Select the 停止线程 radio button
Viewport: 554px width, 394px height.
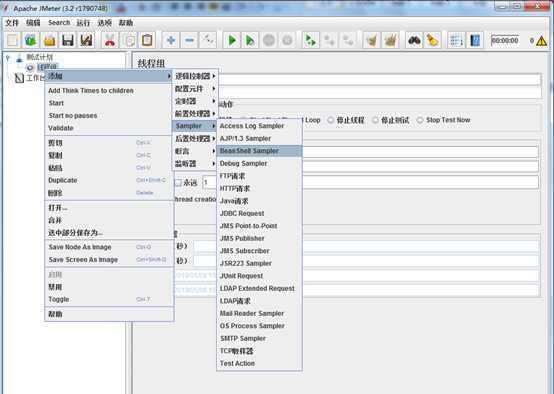[x=331, y=120]
